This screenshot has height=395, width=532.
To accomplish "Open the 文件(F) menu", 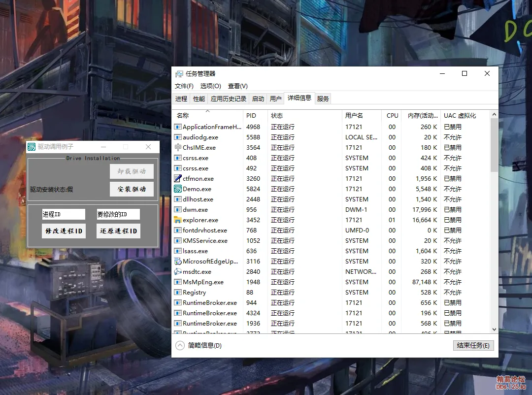I will [x=184, y=86].
